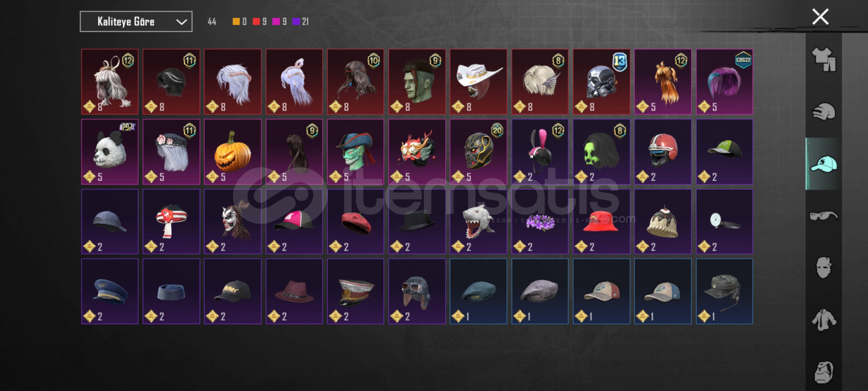Image resolution: width=868 pixels, height=391 pixels.
Task: Open the glasses category icon
Action: coord(824,216)
